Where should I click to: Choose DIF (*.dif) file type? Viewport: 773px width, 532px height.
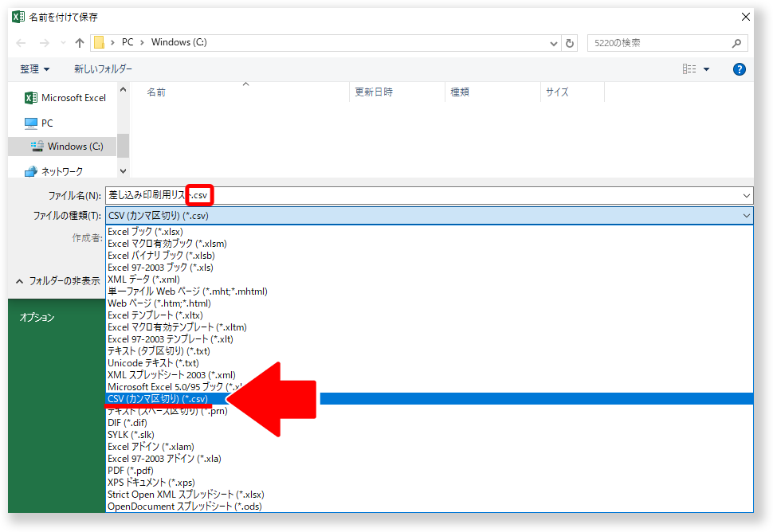[430, 423]
